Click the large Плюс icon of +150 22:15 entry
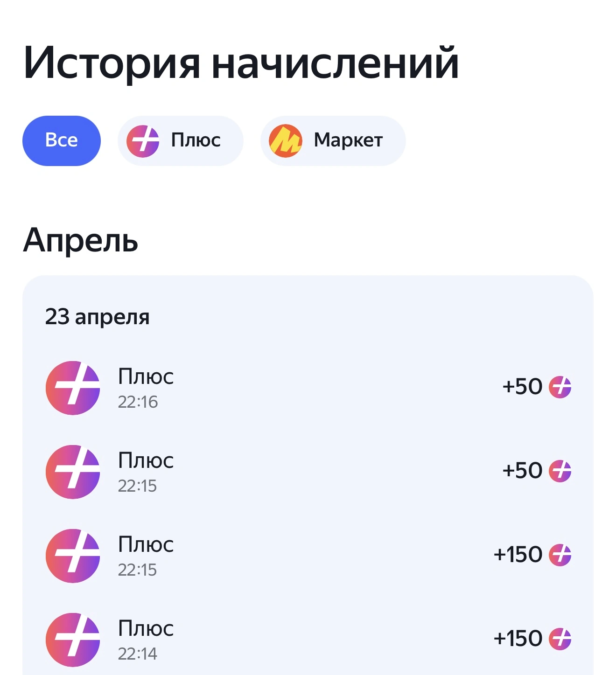 pyautogui.click(x=73, y=556)
